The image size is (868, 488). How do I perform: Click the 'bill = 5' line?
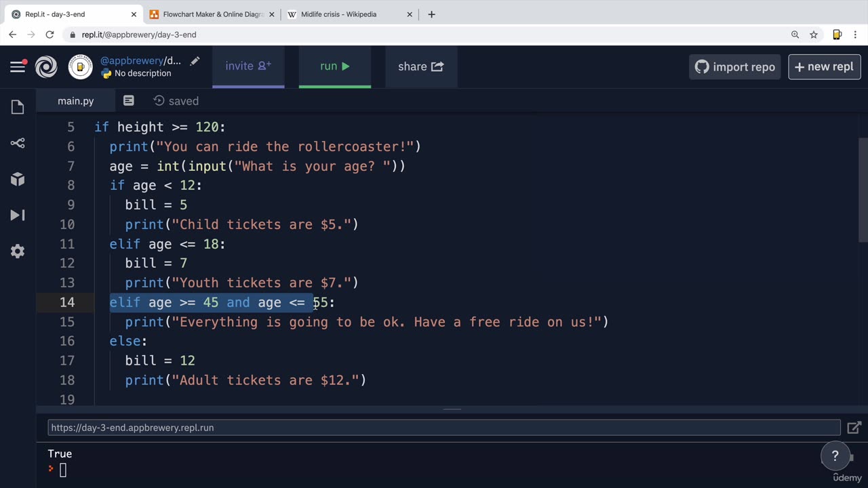[156, 205]
